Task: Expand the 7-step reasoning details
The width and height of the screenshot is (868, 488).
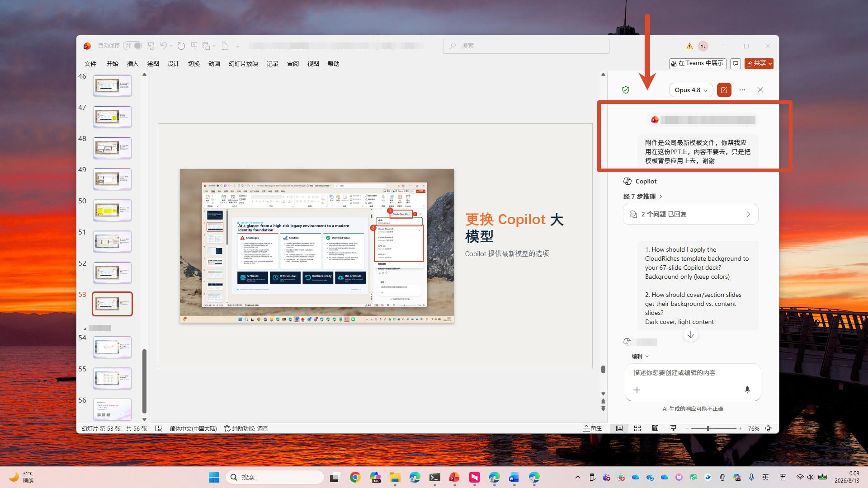Action: click(x=643, y=197)
